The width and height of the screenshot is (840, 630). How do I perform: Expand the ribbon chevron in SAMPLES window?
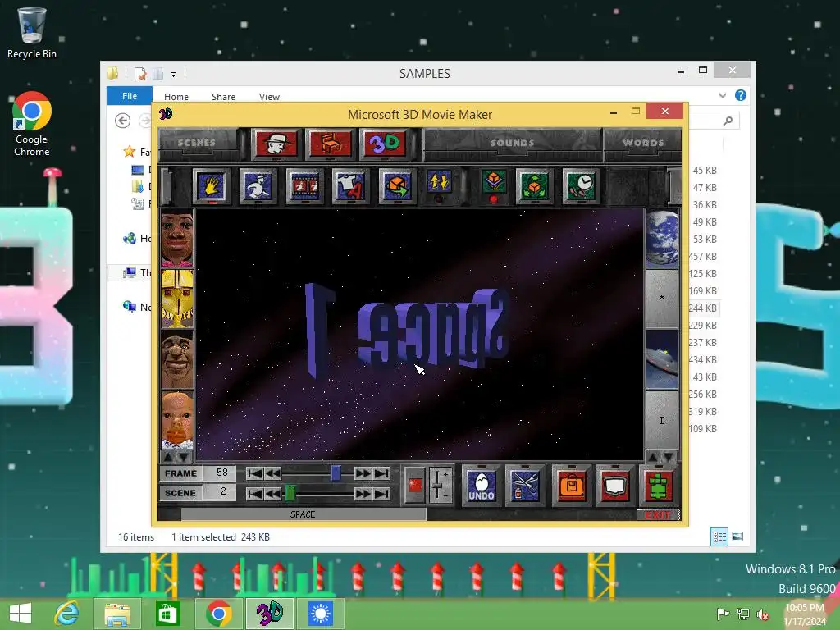(722, 95)
